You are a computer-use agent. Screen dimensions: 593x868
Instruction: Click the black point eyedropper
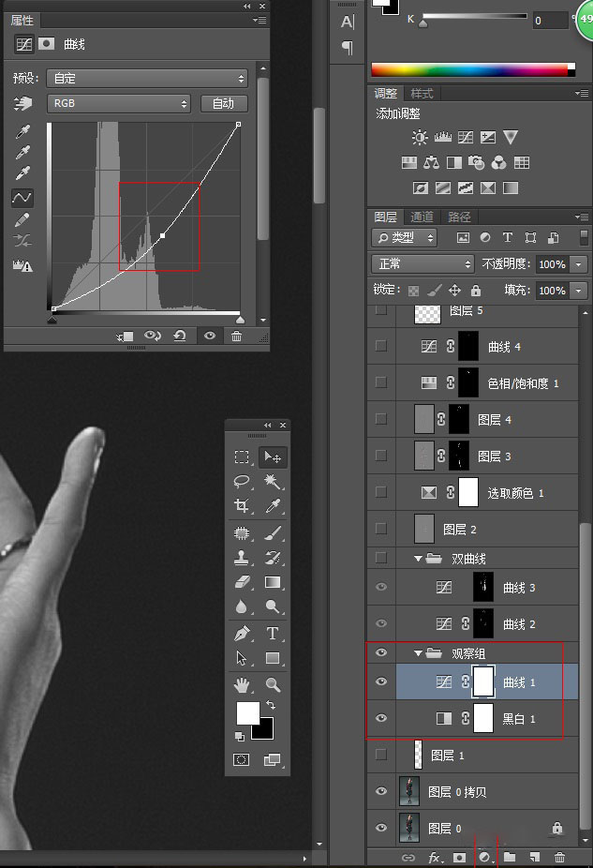coord(22,131)
